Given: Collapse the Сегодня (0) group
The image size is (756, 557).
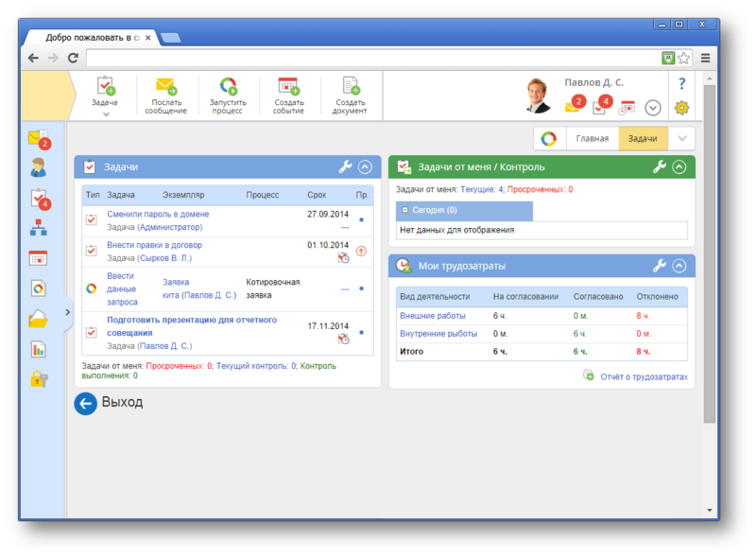Looking at the screenshot, I should pyautogui.click(x=405, y=210).
